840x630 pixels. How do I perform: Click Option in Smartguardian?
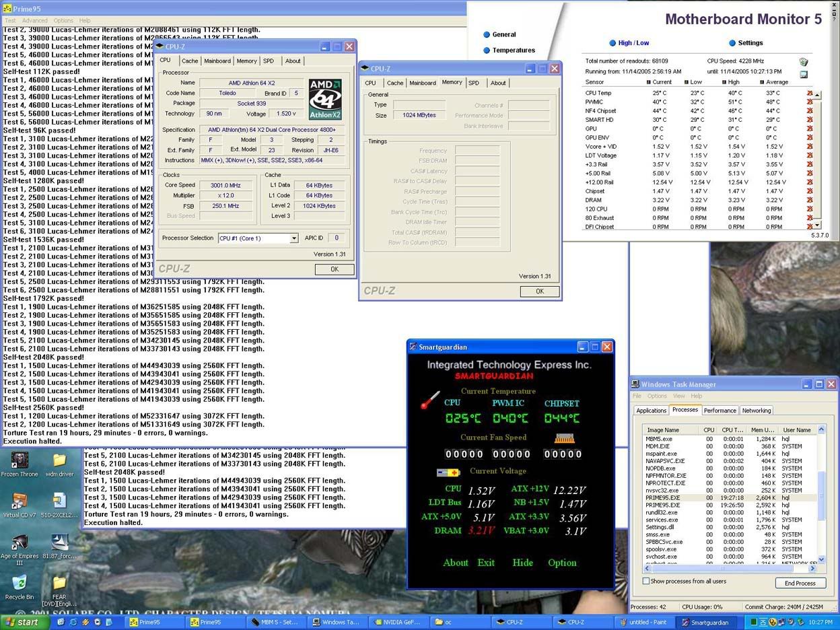click(562, 563)
